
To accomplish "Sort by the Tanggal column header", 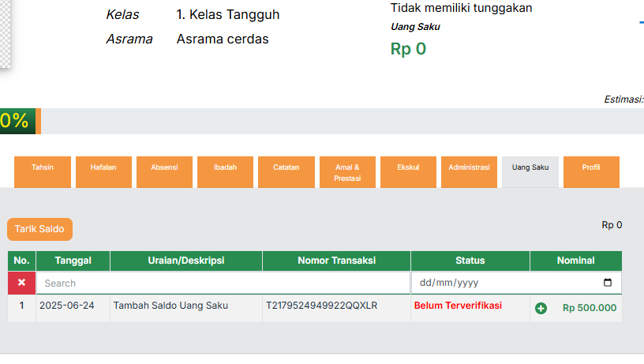I will tap(73, 261).
